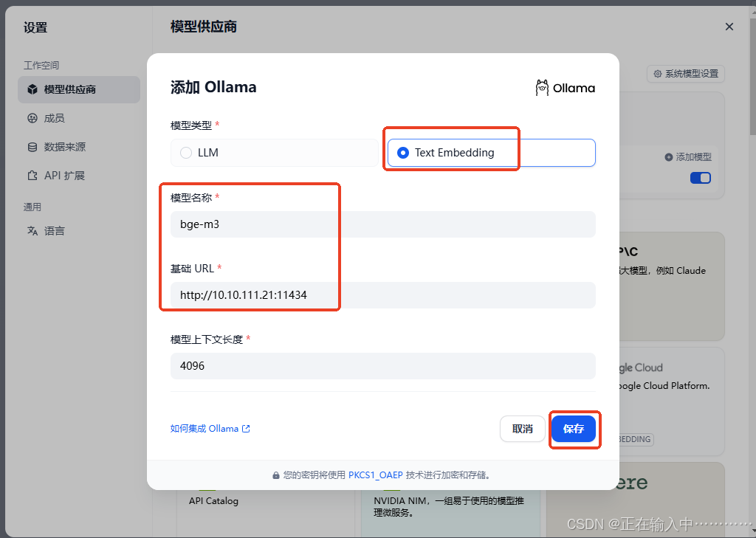Click the members face icon

pos(32,118)
